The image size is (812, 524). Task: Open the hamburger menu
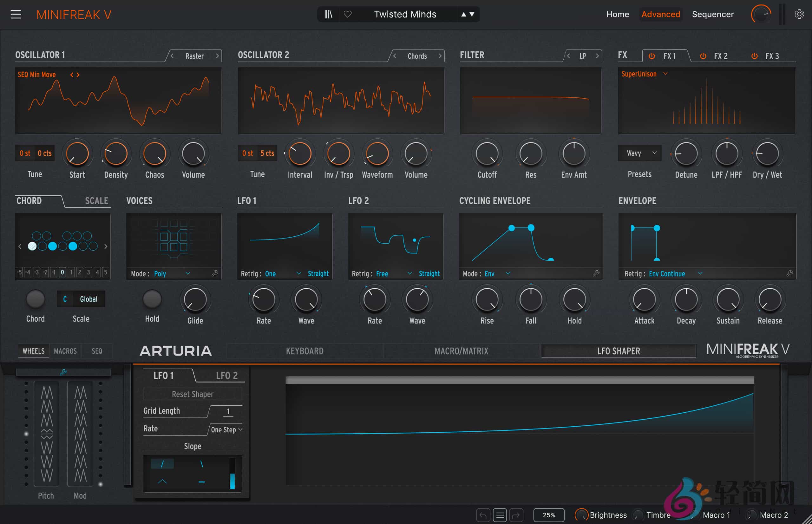(16, 14)
